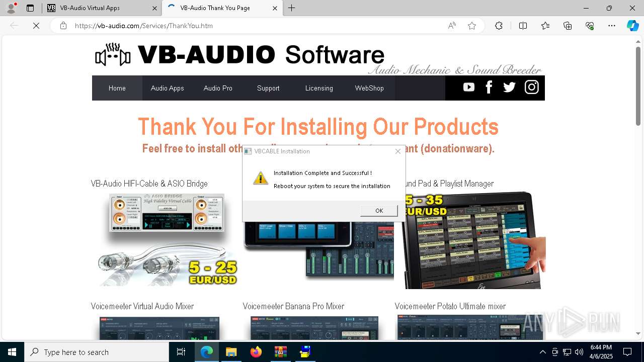This screenshot has width=644, height=362.
Task: View site information lock icon
Action: (63, 26)
